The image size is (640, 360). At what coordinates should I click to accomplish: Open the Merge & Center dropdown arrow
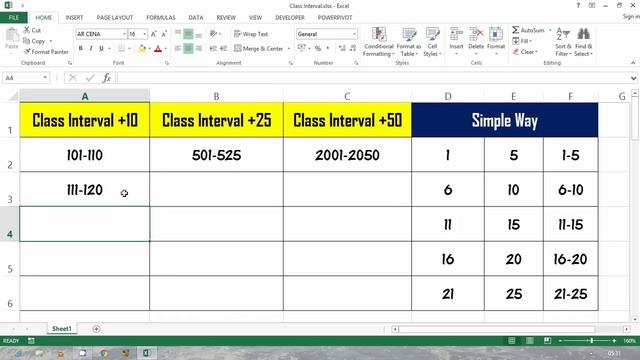tap(289, 49)
